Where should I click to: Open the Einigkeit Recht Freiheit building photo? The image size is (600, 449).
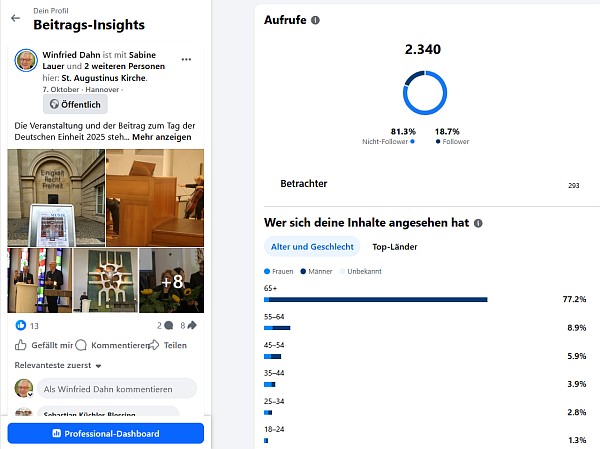56,198
